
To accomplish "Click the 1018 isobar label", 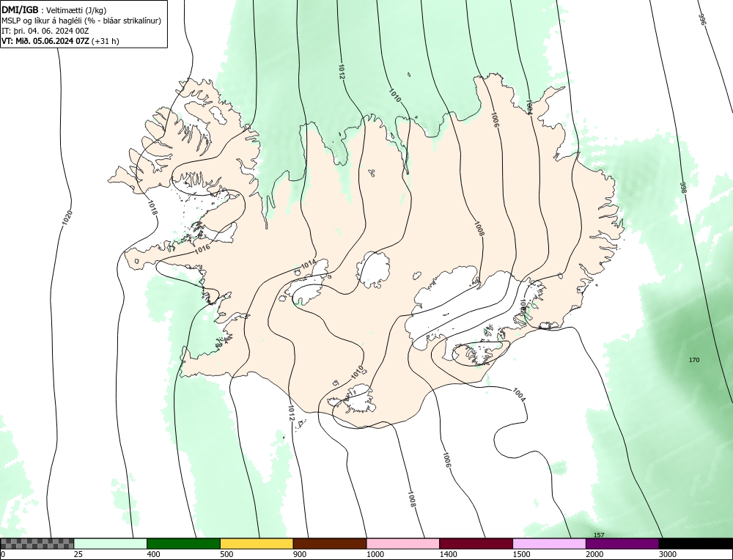I will (152, 207).
